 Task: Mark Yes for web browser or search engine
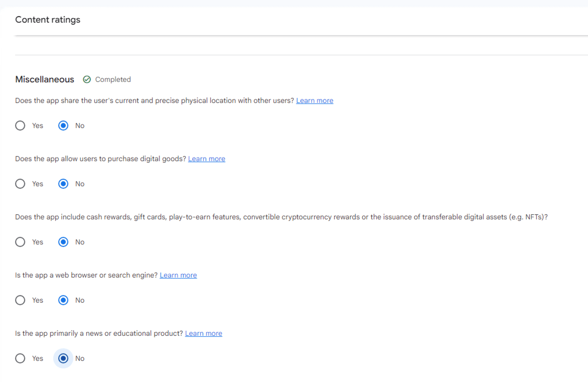tap(20, 300)
